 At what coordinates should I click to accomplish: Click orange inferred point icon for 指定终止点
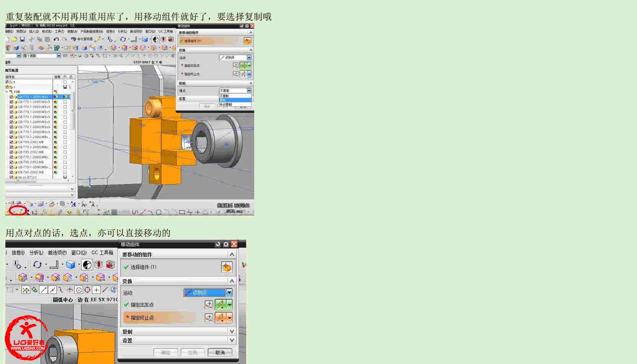(220, 318)
